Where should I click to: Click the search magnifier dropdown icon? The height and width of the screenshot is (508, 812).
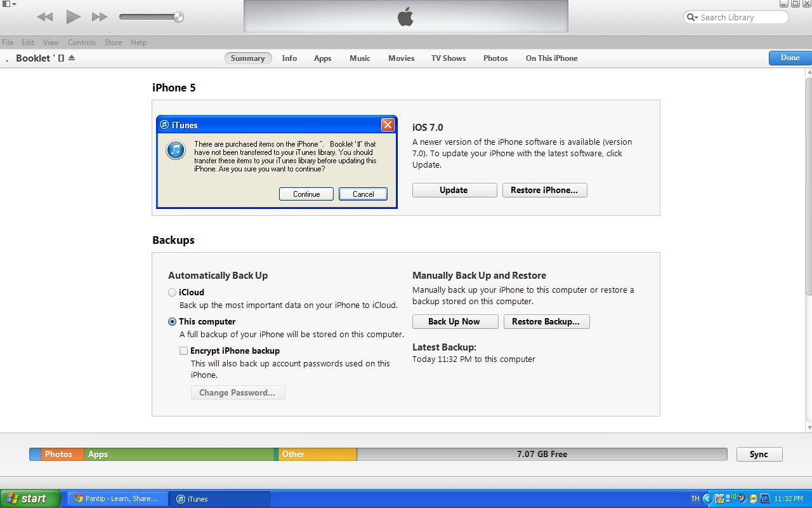tap(692, 17)
